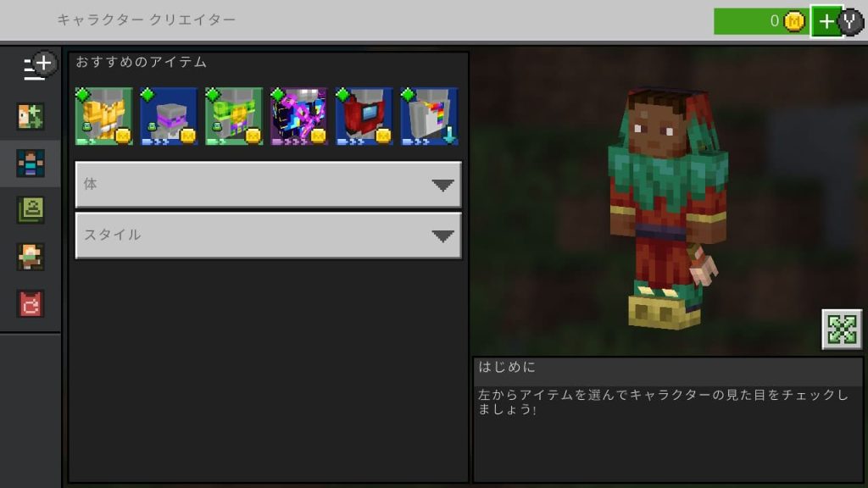Pick the green and gold armor item
Viewport: 868px width, 488px height.
pos(234,116)
